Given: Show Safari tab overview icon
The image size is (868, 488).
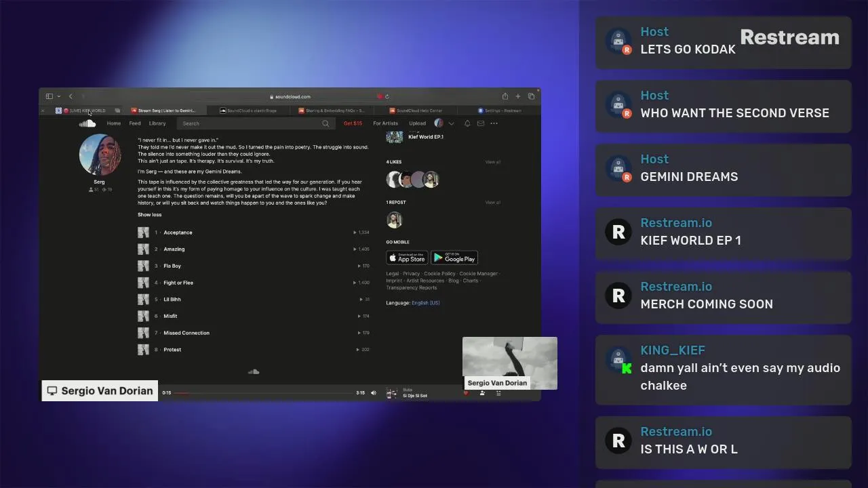Looking at the screenshot, I should [x=531, y=96].
